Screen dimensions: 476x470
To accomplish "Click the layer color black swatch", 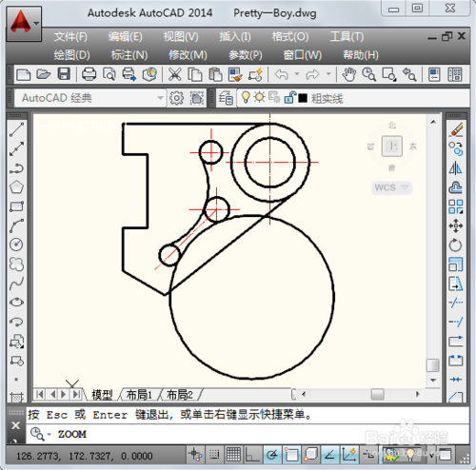I will (303, 98).
